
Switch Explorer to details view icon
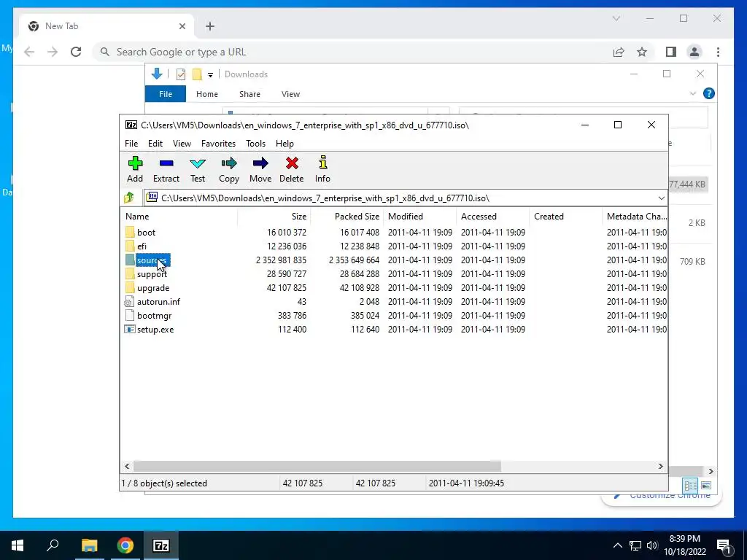pyautogui.click(x=690, y=485)
